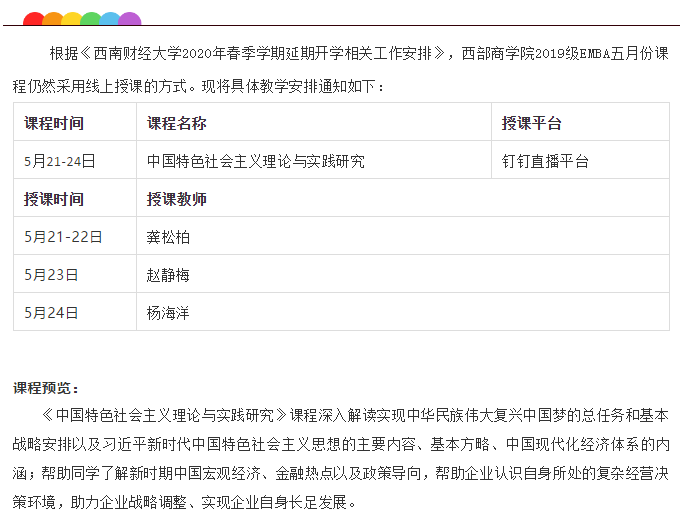The image size is (691, 531).
Task: Click the yellow circle in the header
Action: 71,19
